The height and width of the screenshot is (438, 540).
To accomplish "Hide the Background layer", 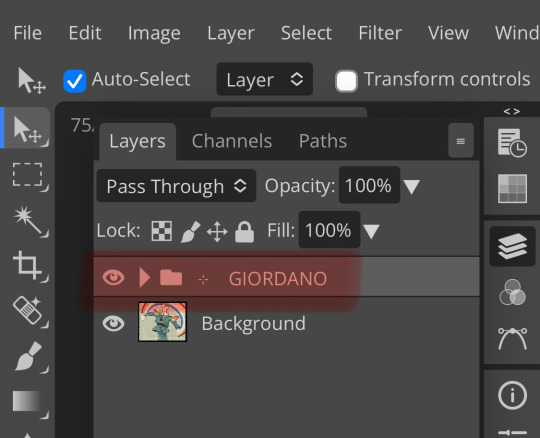I will click(x=113, y=324).
